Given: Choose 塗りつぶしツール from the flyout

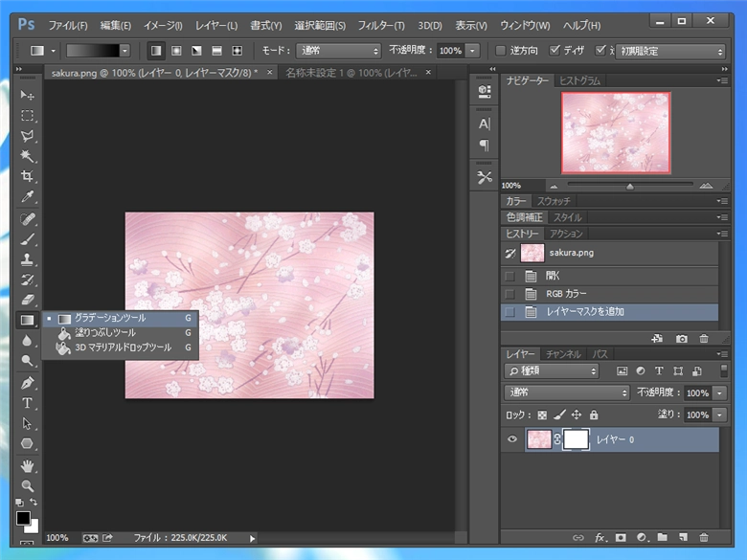Looking at the screenshot, I should (x=105, y=332).
